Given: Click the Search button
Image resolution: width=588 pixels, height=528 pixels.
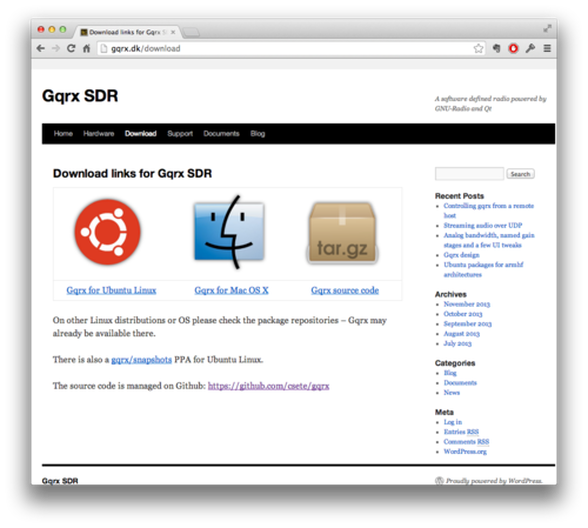Looking at the screenshot, I should pos(520,174).
